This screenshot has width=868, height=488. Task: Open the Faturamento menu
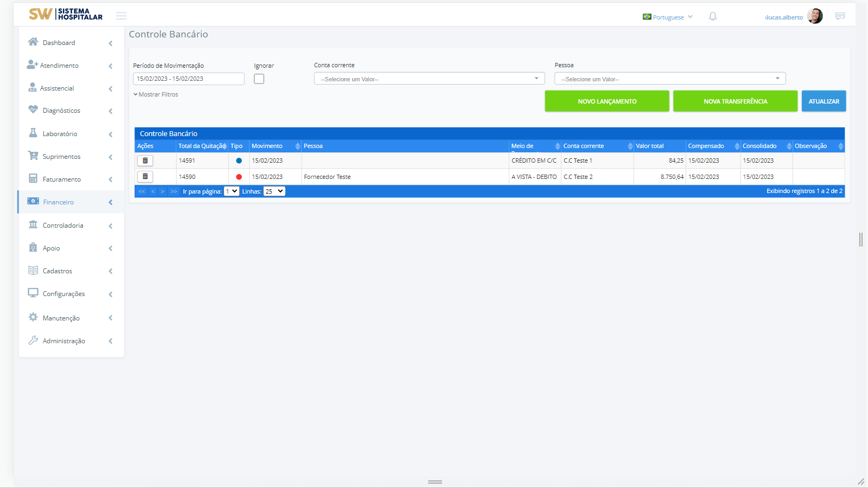[62, 179]
